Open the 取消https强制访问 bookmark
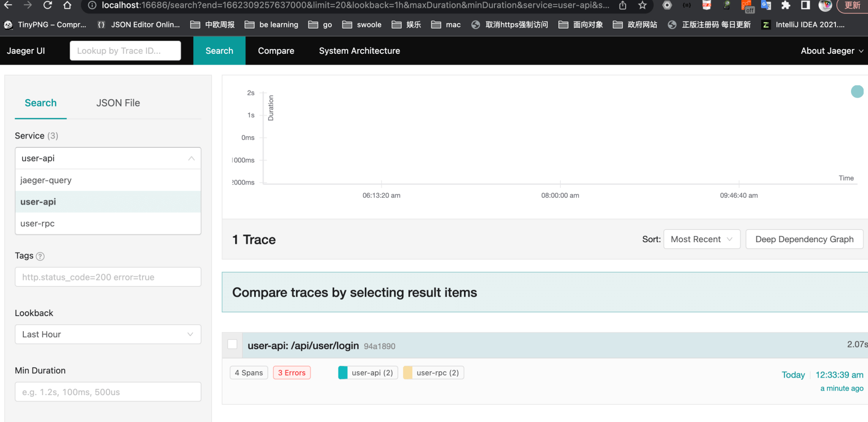This screenshot has width=868, height=422. (x=509, y=24)
